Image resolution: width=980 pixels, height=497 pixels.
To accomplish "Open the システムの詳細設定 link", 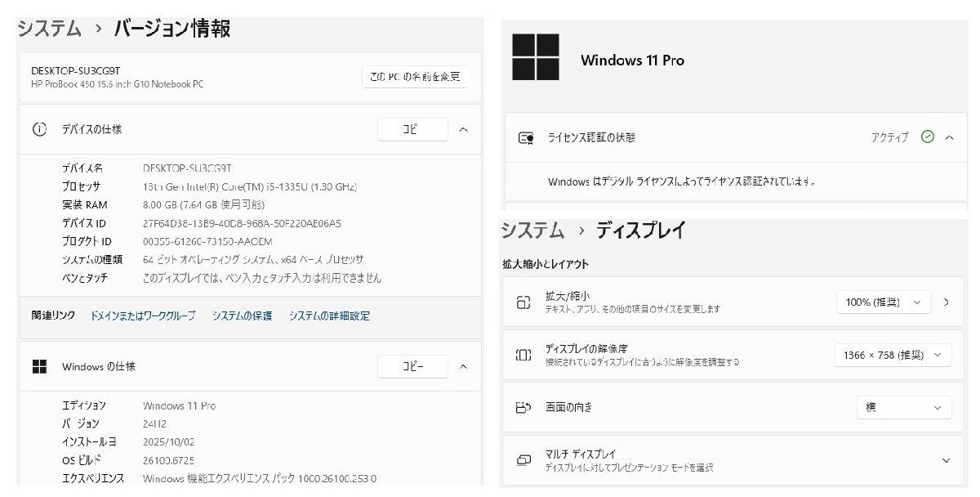I will click(329, 316).
